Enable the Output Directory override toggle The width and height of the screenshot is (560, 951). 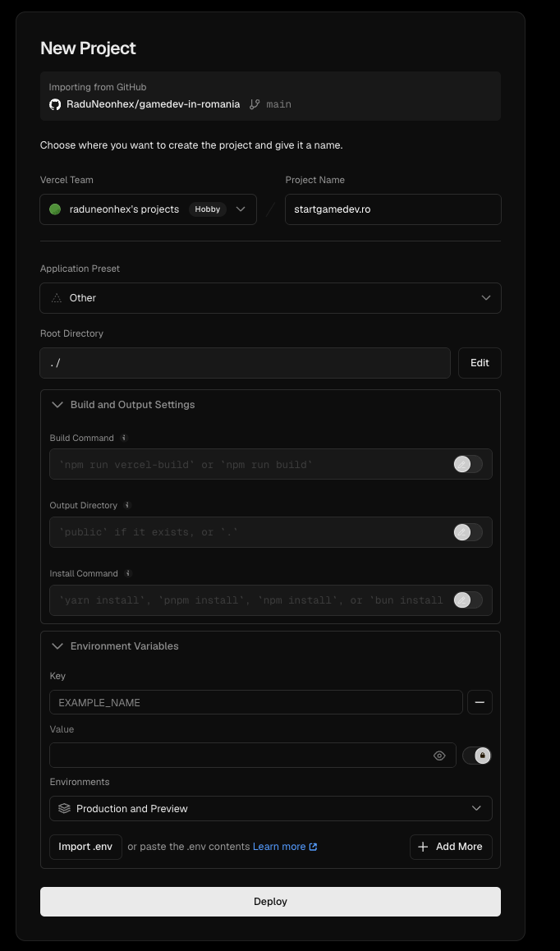pyautogui.click(x=468, y=532)
